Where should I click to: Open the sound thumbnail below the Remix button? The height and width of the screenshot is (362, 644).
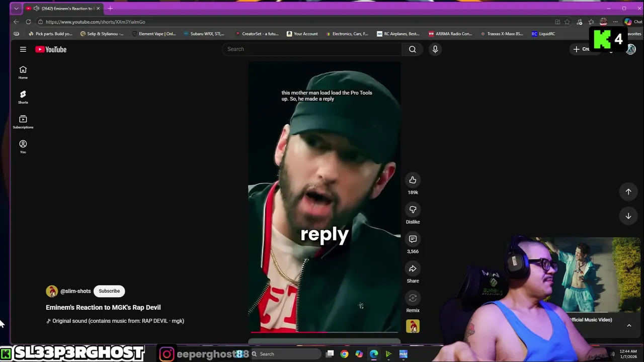pos(413,326)
